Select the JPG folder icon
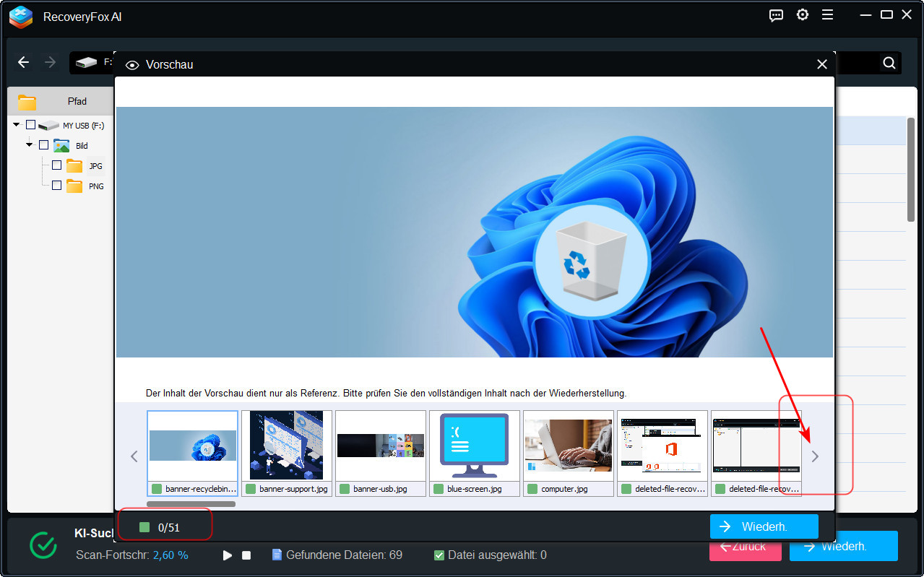Viewport: 924px width, 577px height. coord(74,166)
